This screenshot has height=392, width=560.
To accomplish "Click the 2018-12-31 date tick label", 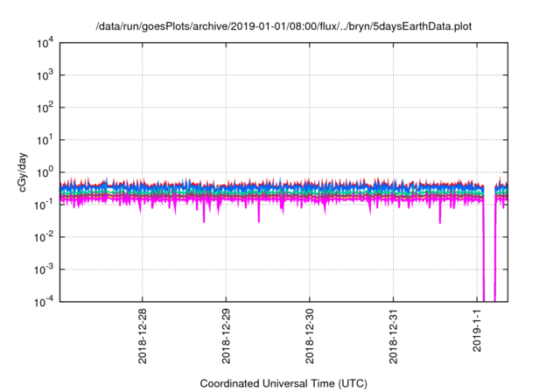I will pos(393,336).
